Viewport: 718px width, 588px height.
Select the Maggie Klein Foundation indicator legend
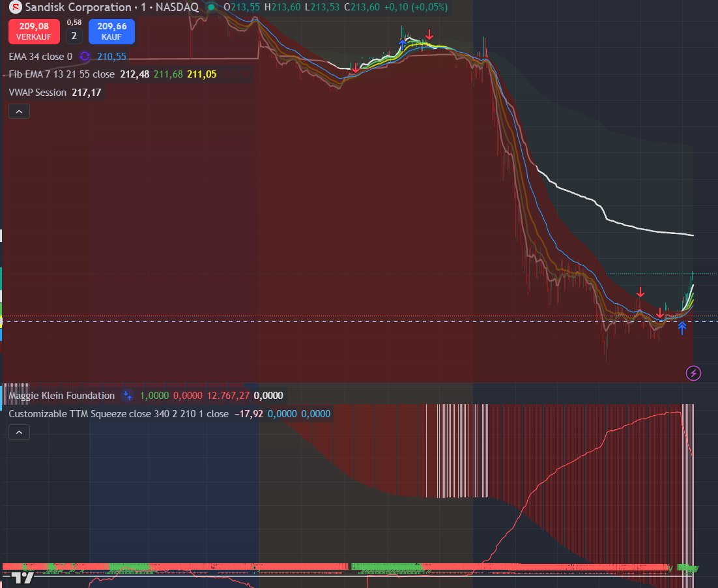click(x=62, y=396)
